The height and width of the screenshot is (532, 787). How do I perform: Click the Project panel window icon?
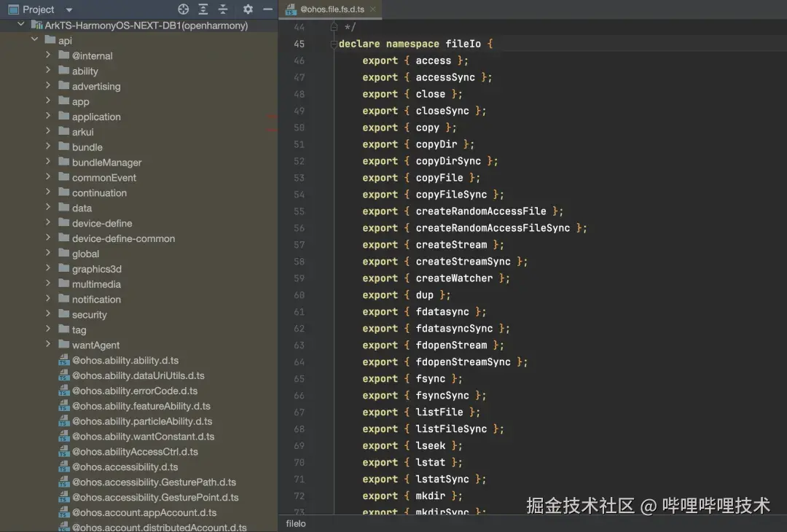[14, 9]
